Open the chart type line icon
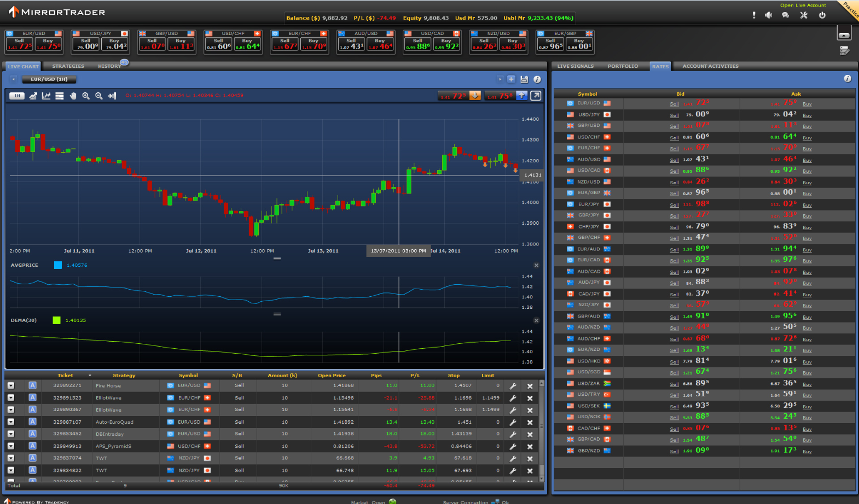This screenshot has height=504, width=859. pos(33,96)
